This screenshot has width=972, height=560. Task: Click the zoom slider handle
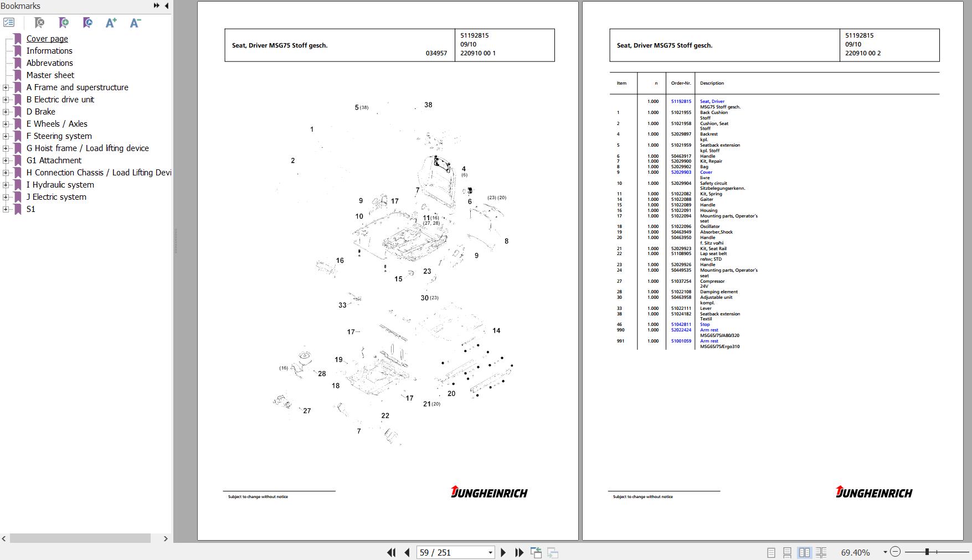pos(927,552)
